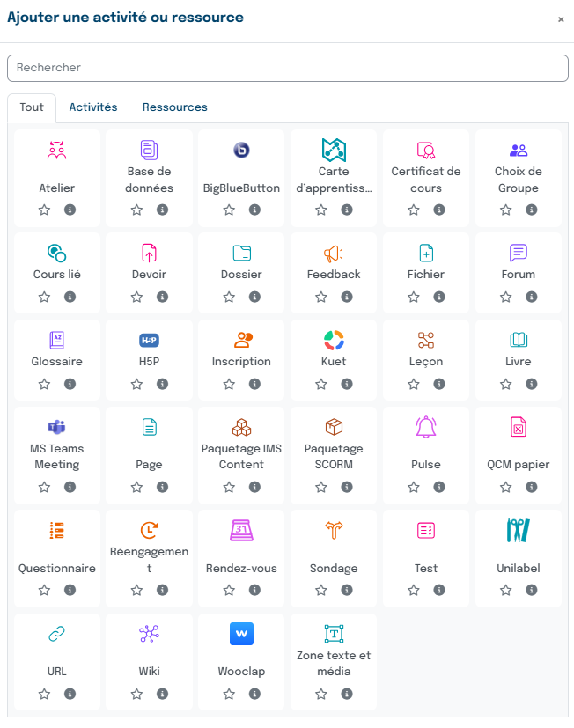
Task: Choose the H5P activity icon
Action: [149, 340]
